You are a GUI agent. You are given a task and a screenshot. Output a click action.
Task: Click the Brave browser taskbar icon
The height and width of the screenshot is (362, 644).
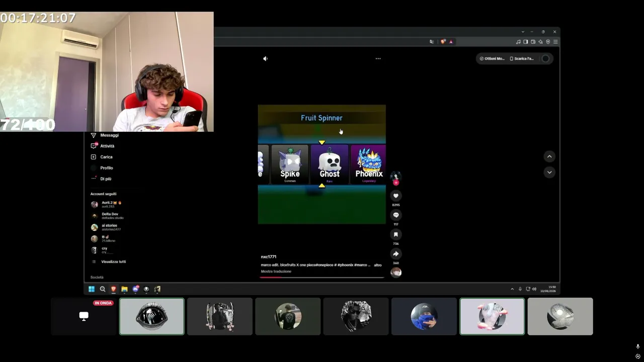[x=113, y=289]
